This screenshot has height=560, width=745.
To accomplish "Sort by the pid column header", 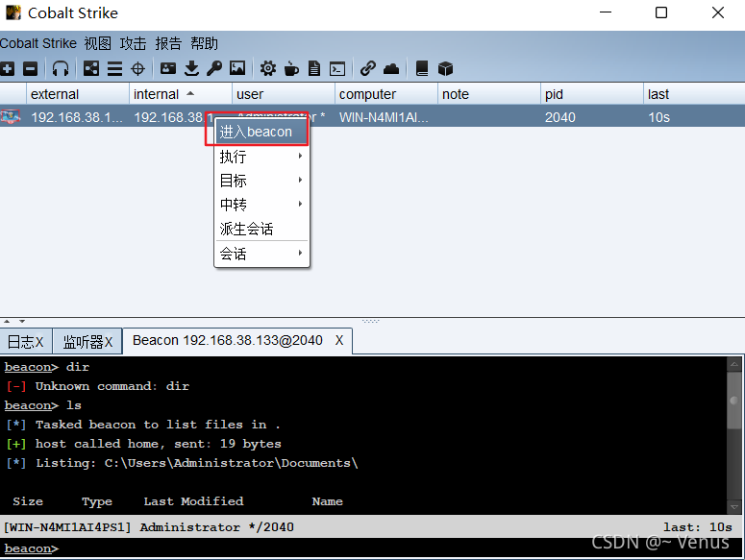I will tap(592, 94).
